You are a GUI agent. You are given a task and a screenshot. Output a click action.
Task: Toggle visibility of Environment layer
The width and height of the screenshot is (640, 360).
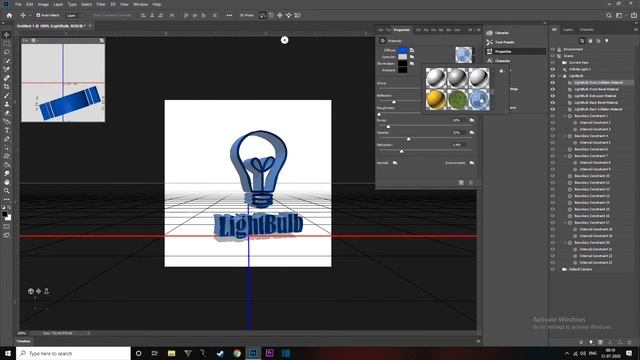pos(553,49)
